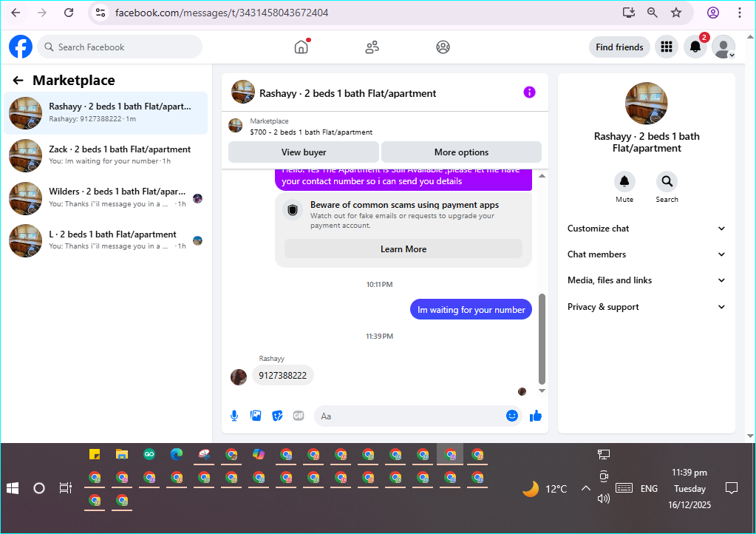Go back to the previous browser page
This screenshot has width=756, height=534.
[x=16, y=13]
